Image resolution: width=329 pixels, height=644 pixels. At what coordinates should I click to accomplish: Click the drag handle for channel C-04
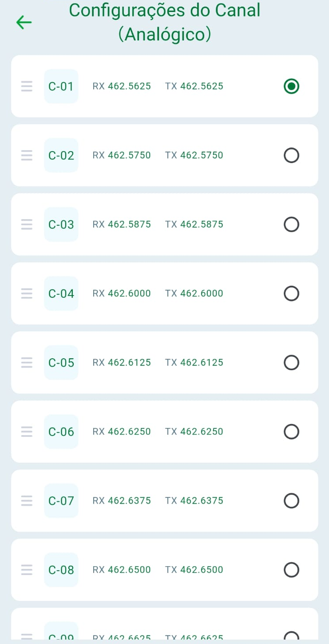click(27, 293)
